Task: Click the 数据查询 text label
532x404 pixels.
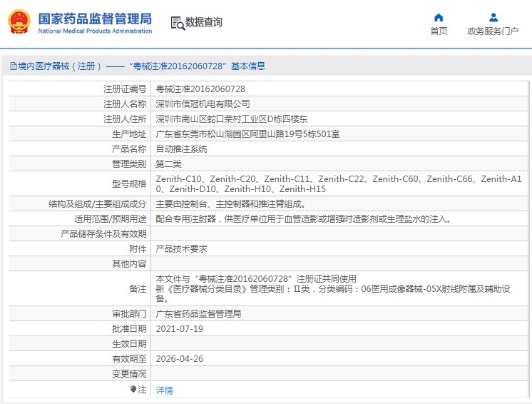Action: (204, 23)
